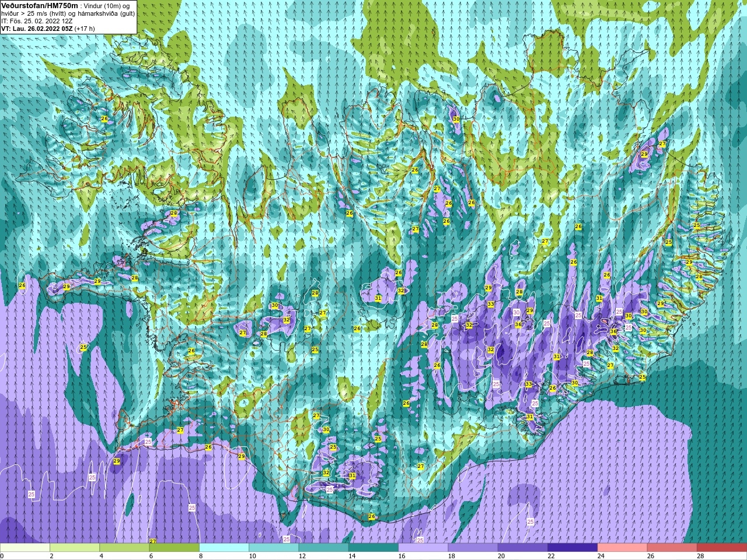747x560 pixels.
Task: Click the "Vindur (10m) og" header text
Action: [107, 6]
